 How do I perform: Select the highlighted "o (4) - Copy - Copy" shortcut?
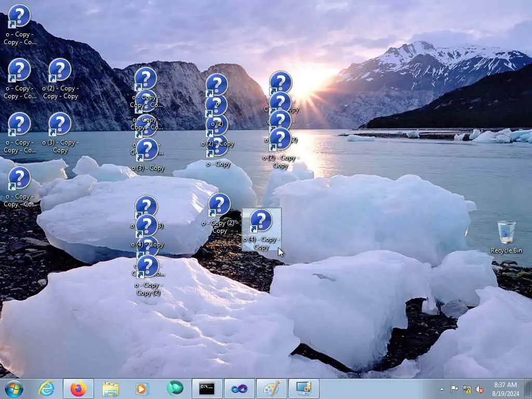(261, 230)
